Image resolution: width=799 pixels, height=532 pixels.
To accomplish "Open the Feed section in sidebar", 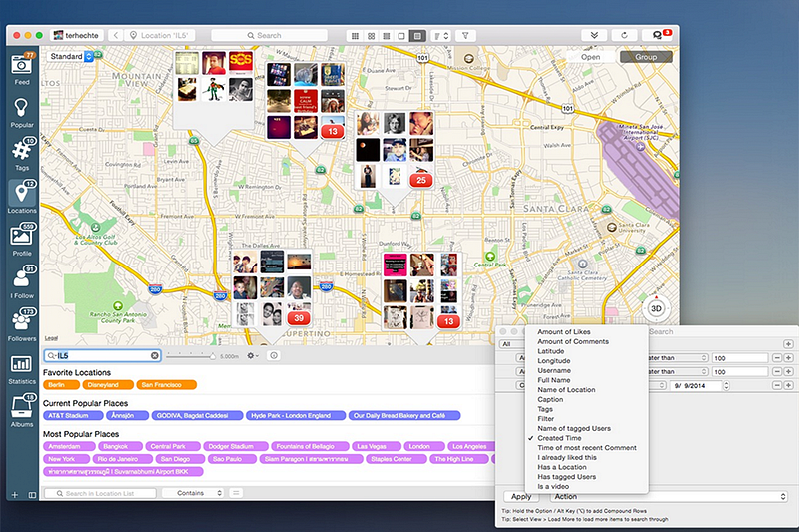I will (22, 69).
